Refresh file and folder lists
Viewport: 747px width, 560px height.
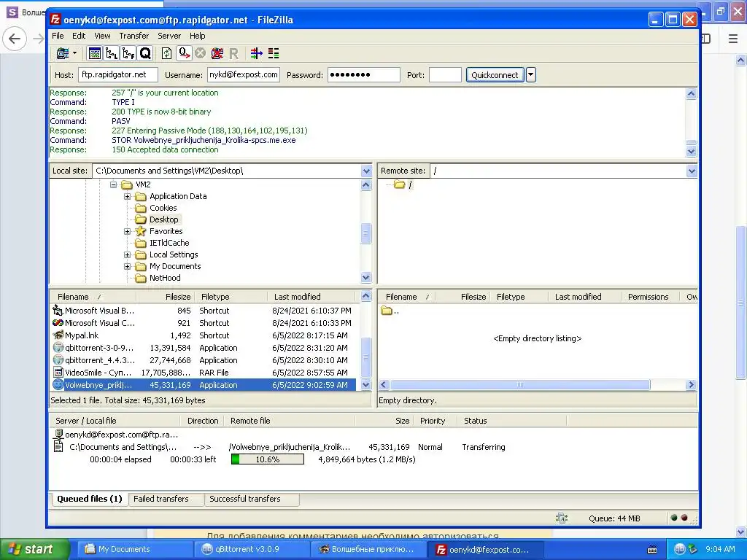coord(167,53)
